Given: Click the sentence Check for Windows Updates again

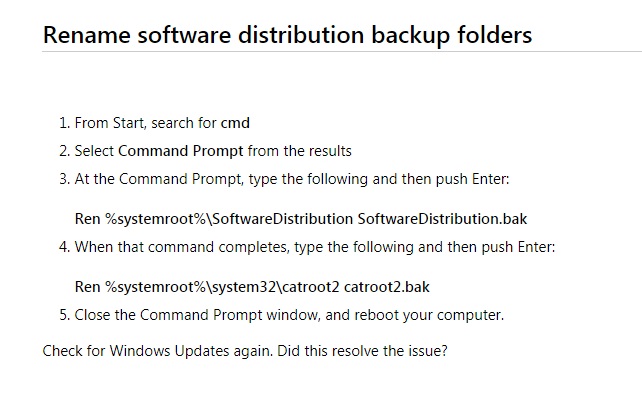Looking at the screenshot, I should [158, 351].
